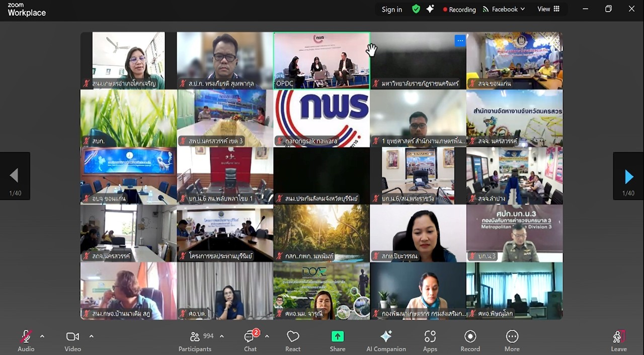Select the สอ.บด. video tile

[x=225, y=291]
